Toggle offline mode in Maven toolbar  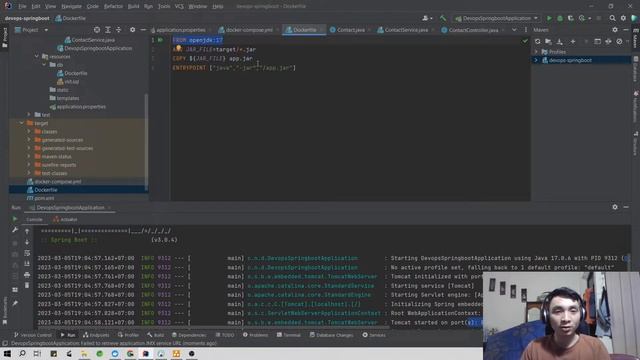click(608, 42)
